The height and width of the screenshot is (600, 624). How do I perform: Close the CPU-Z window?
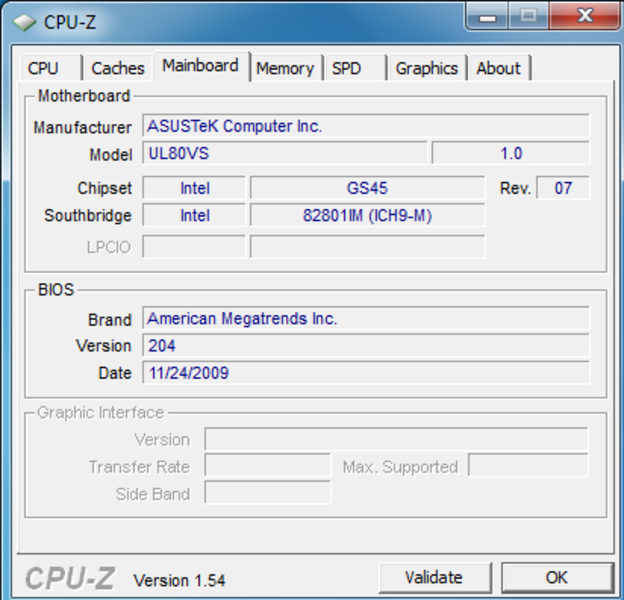pyautogui.click(x=585, y=16)
